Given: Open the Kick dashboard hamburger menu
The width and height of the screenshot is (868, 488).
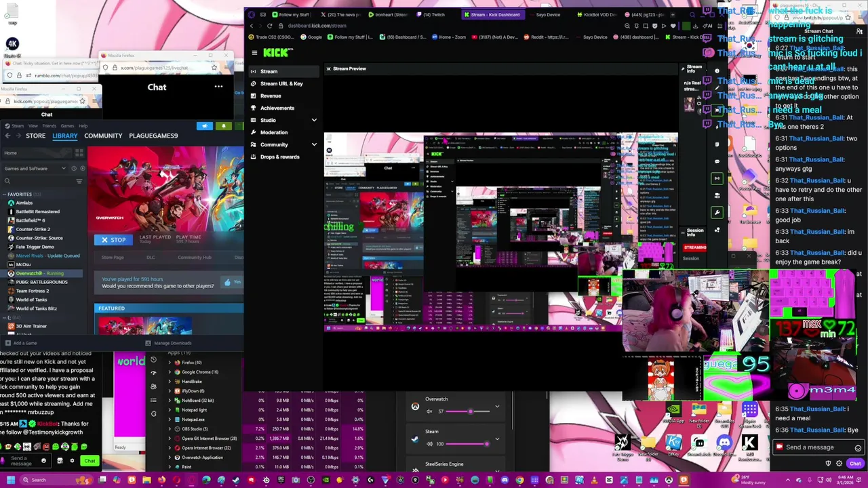Looking at the screenshot, I should pos(254,52).
